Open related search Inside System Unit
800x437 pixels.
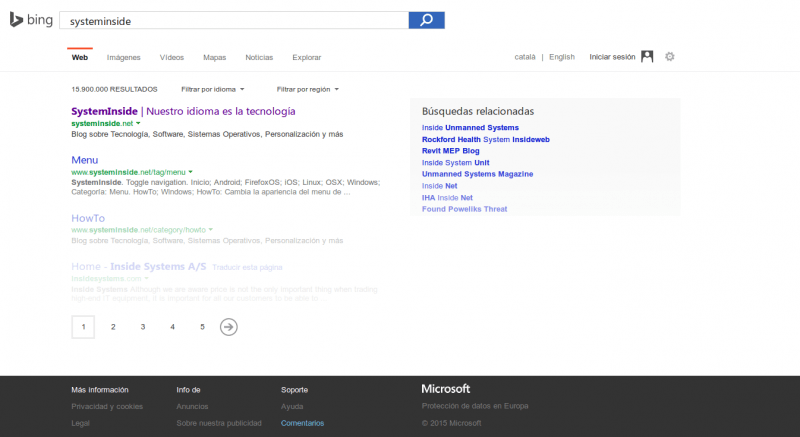456,163
